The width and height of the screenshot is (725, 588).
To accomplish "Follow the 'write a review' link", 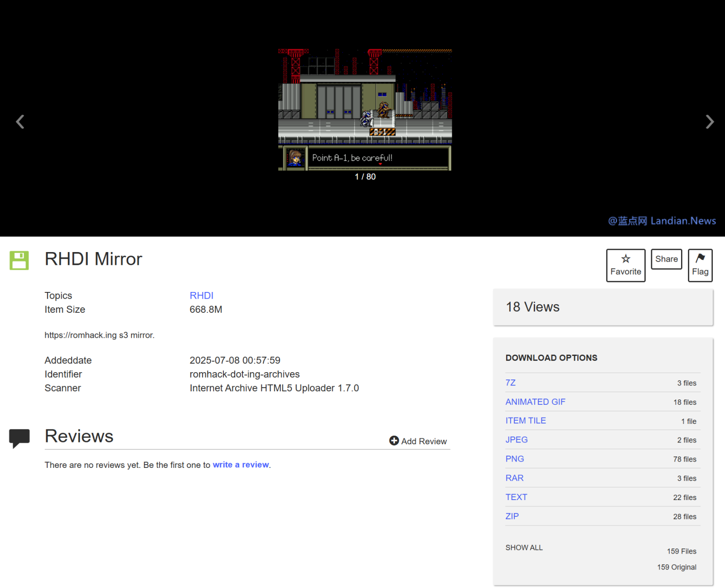I will pos(241,465).
